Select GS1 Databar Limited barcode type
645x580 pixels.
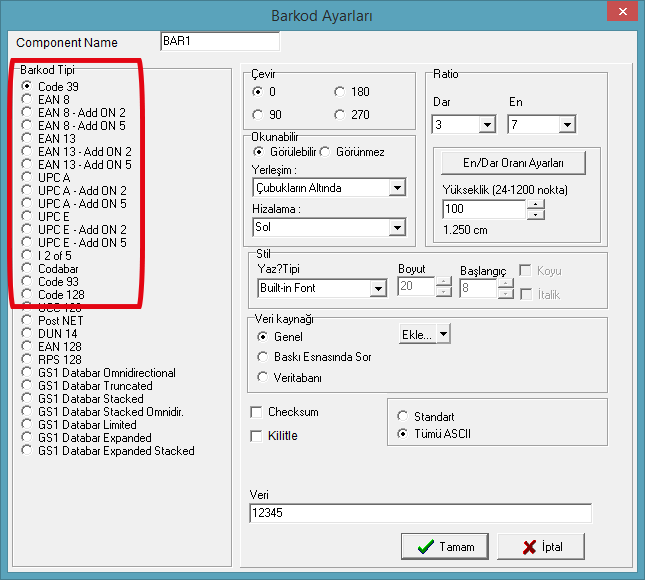point(27,425)
